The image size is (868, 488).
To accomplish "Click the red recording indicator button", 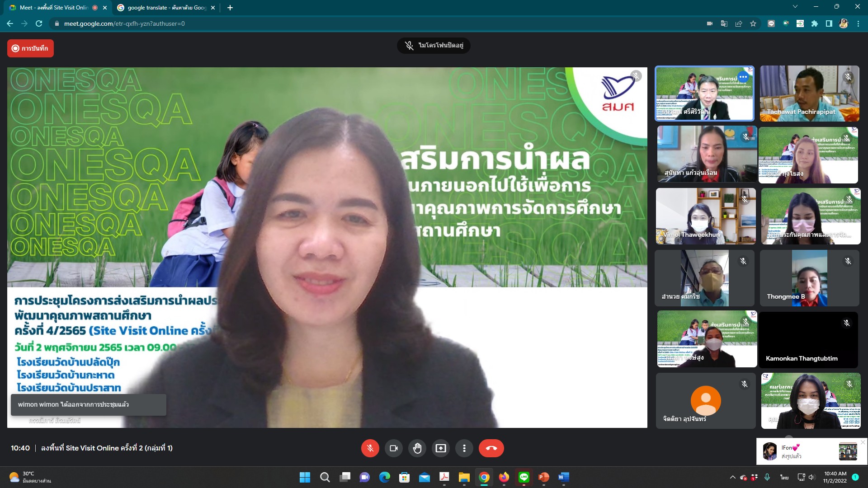I will (30, 48).
